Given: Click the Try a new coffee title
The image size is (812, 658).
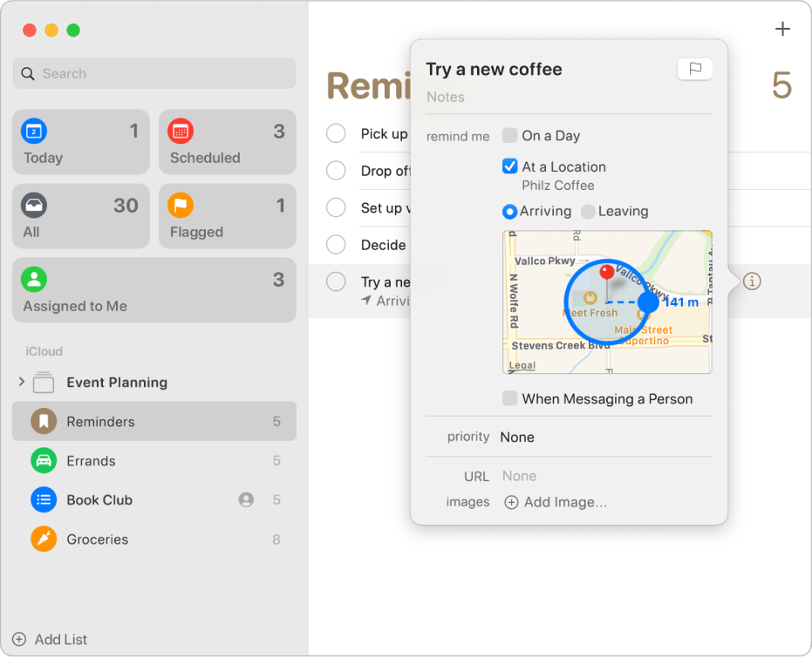Looking at the screenshot, I should (494, 70).
